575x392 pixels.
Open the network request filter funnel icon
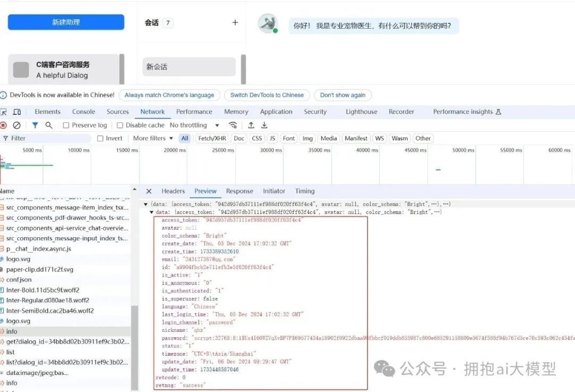[x=35, y=125]
